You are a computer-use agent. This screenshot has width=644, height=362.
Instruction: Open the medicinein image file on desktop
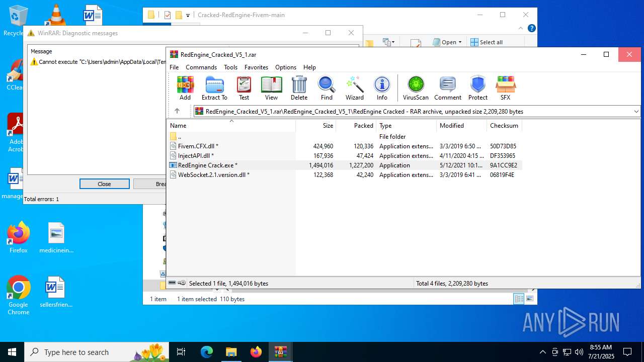click(56, 238)
